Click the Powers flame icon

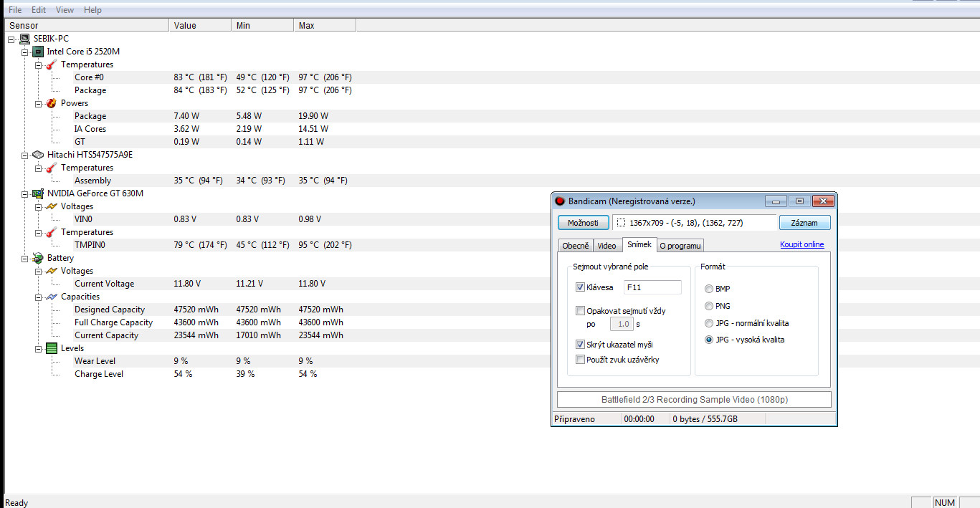[51, 103]
